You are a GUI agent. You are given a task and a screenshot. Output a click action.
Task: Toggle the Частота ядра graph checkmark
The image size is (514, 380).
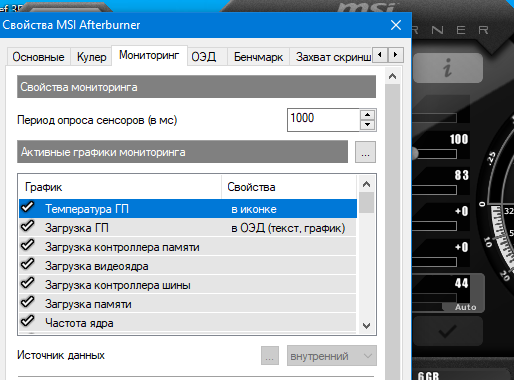[x=28, y=321]
